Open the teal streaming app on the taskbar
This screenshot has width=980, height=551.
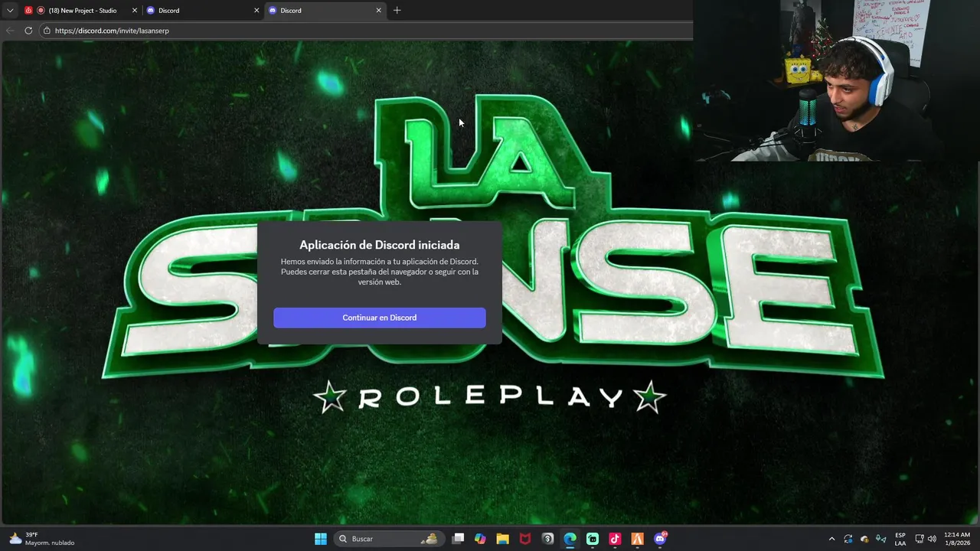593,539
